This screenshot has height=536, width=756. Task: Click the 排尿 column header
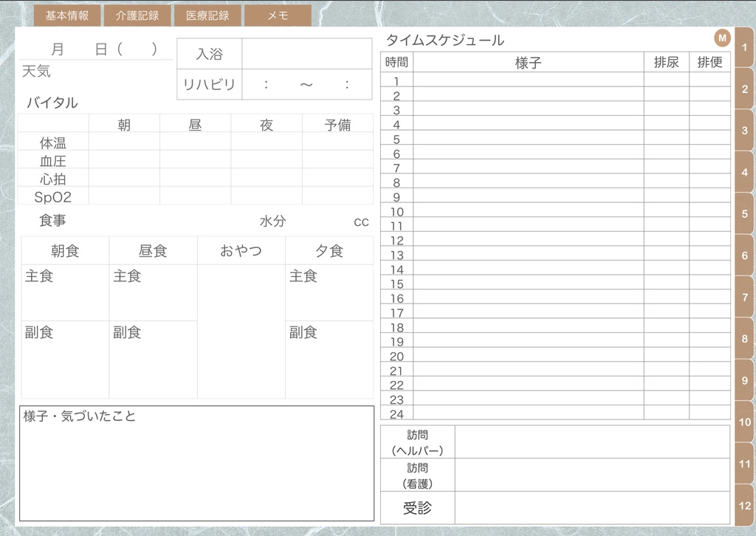[x=667, y=62]
